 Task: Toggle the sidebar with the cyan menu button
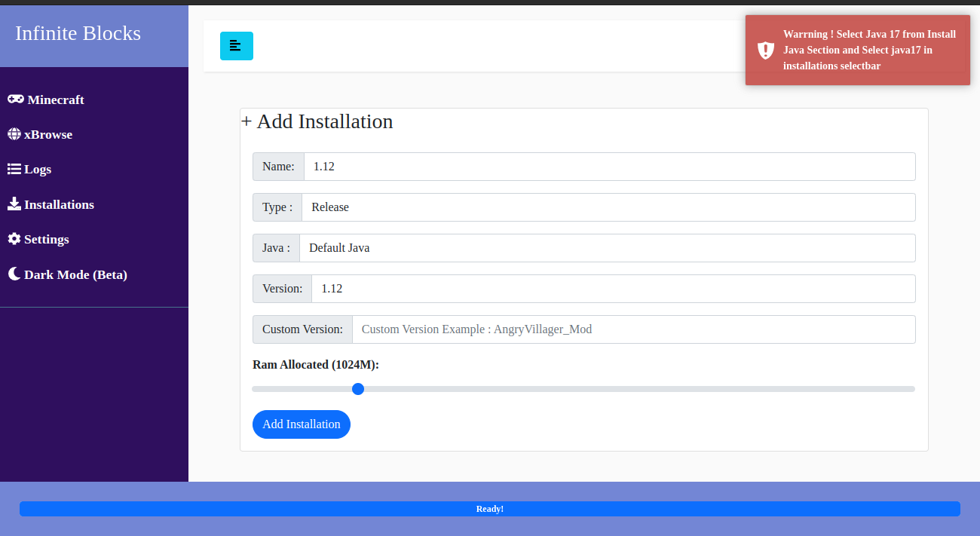coord(237,46)
